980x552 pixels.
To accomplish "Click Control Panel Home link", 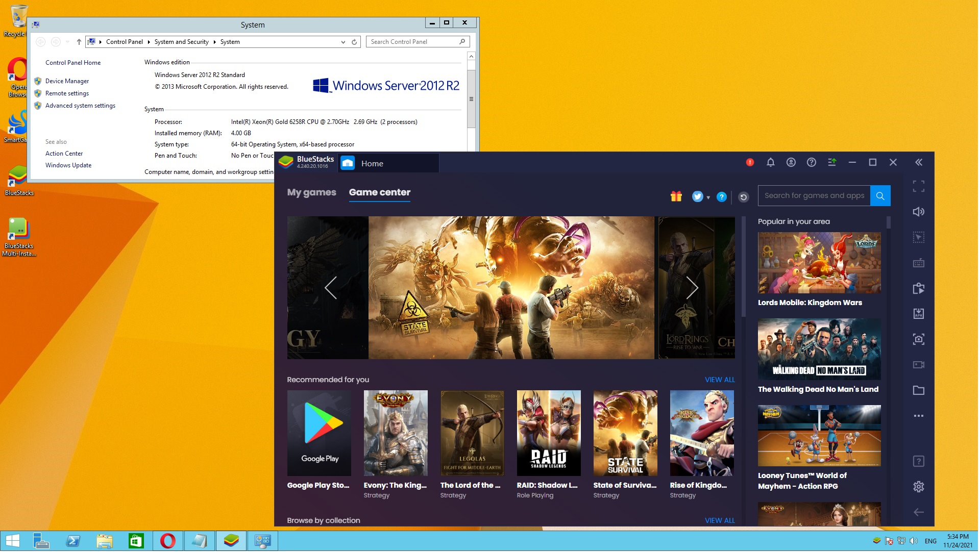I will coord(73,63).
